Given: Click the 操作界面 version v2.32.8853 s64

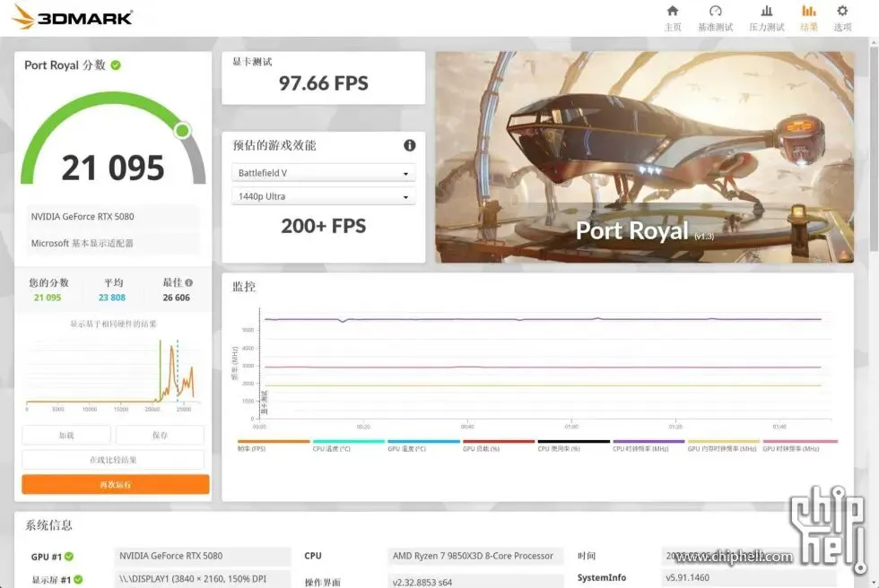Looking at the screenshot, I should (x=422, y=583).
